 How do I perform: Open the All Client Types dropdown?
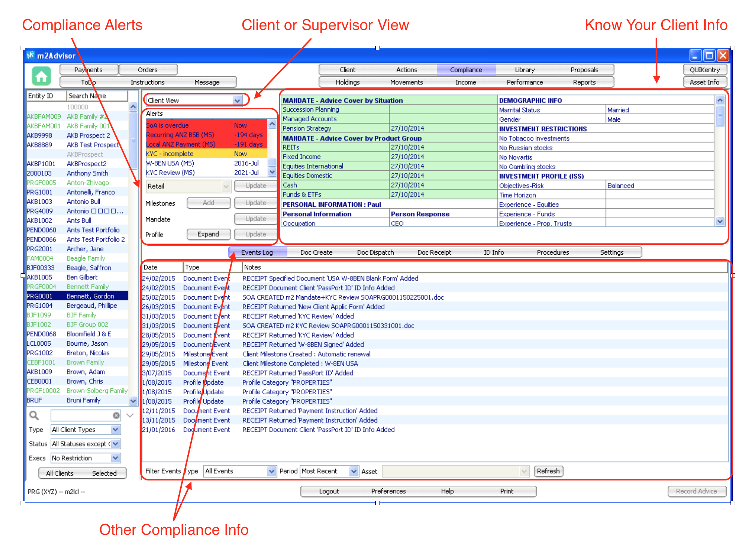click(115, 430)
